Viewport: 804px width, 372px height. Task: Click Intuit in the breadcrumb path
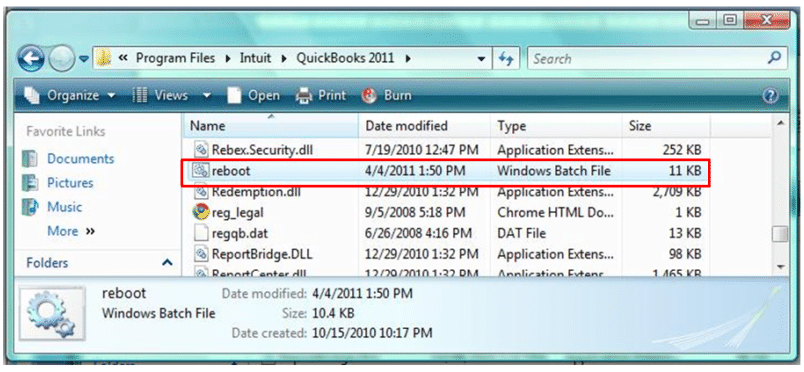pos(255,58)
